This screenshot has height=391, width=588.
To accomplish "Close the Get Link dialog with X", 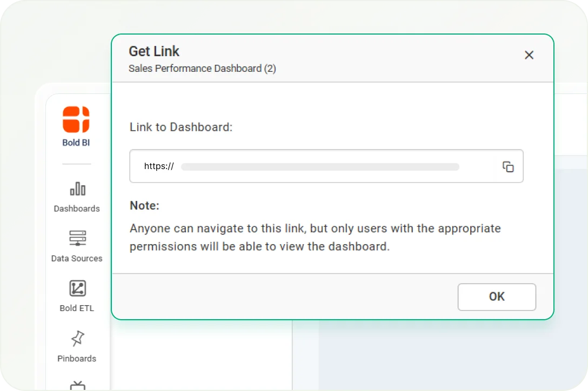I will tap(529, 55).
